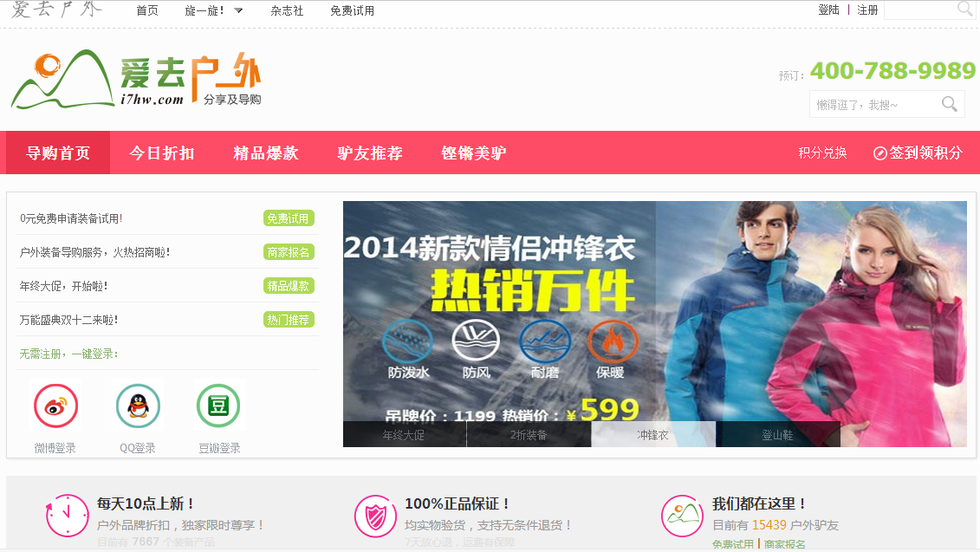
Task: Click the 签到领积分 check-in link
Action: click(x=918, y=153)
